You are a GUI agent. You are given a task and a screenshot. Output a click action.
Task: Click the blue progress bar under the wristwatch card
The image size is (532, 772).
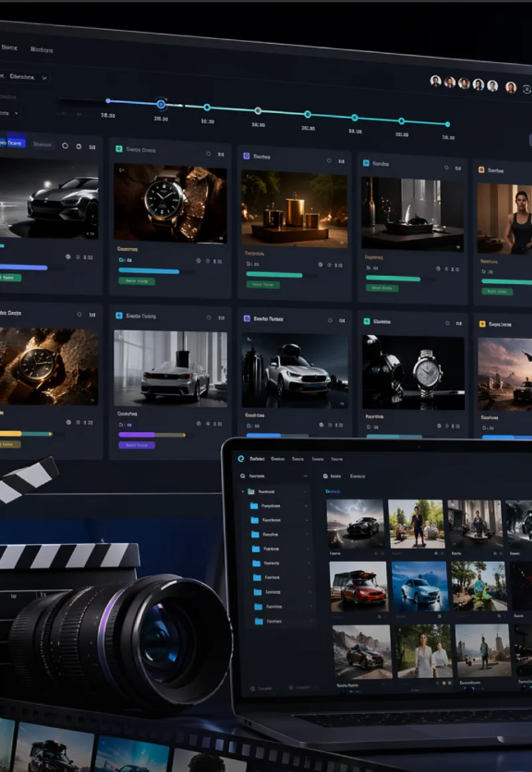pos(148,271)
